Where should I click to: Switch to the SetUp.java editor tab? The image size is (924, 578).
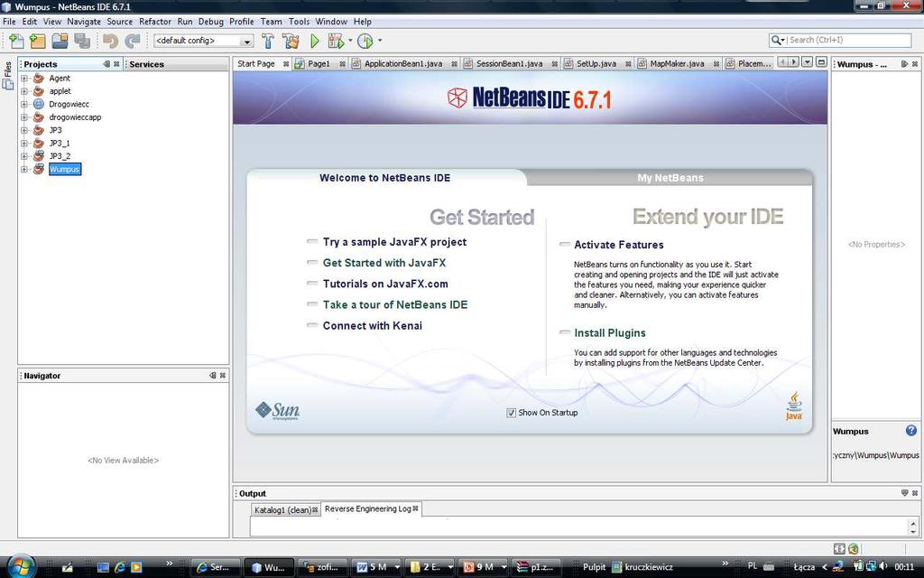pyautogui.click(x=596, y=64)
